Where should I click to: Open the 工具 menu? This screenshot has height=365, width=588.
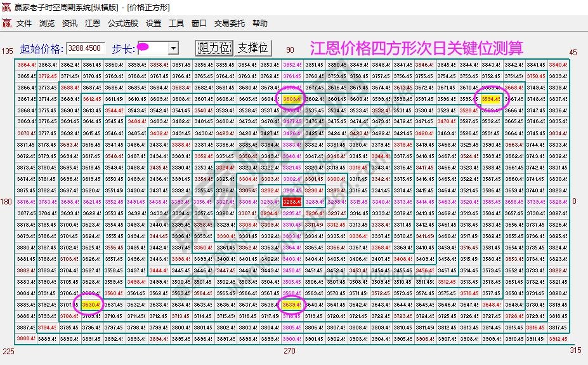176,23
